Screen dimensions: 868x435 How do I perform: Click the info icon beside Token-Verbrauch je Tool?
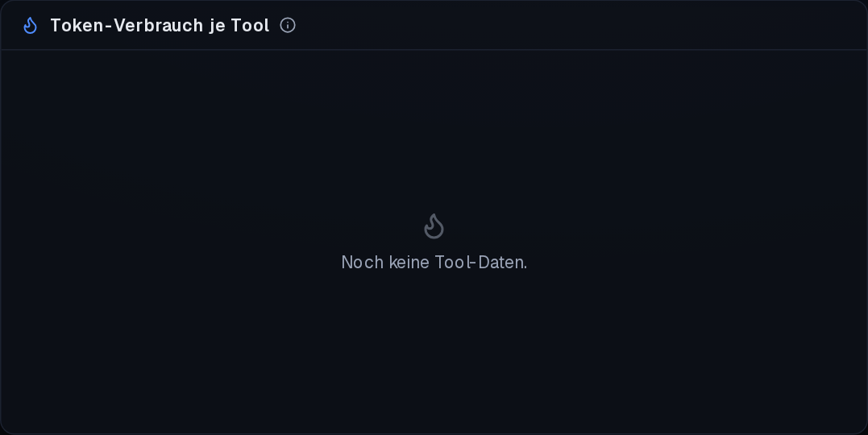pyautogui.click(x=287, y=26)
